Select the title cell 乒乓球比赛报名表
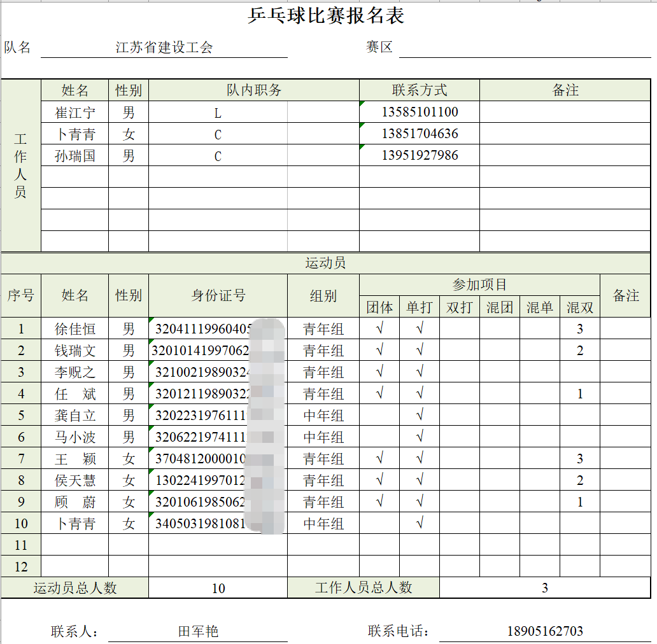 [x=325, y=16]
